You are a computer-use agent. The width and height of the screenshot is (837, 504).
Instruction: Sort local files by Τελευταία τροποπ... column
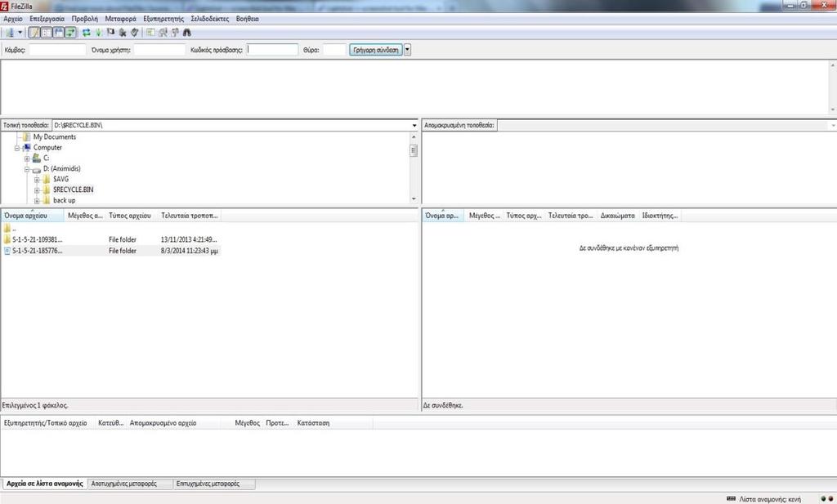[189, 216]
